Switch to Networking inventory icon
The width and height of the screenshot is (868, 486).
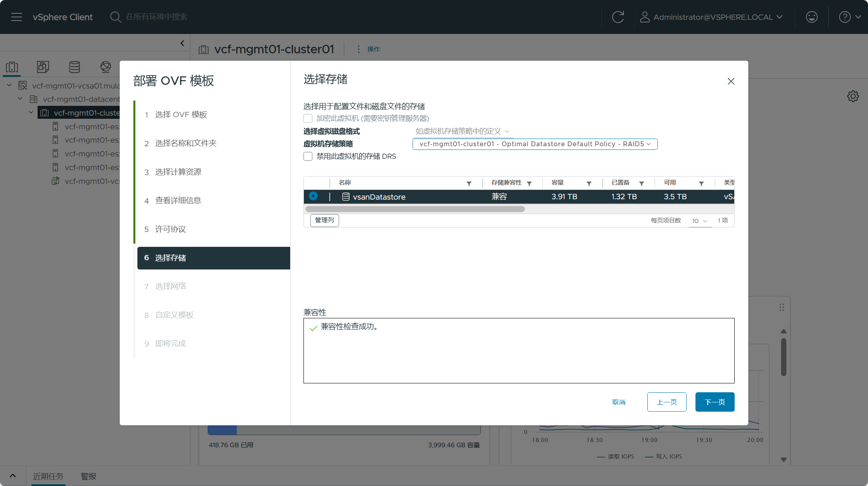(105, 67)
